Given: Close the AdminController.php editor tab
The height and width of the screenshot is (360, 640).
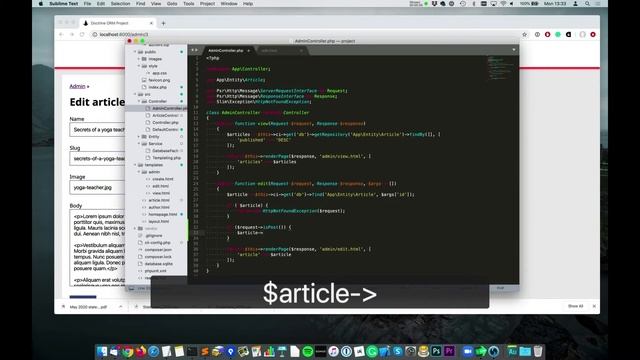Looking at the screenshot, I should tap(249, 51).
